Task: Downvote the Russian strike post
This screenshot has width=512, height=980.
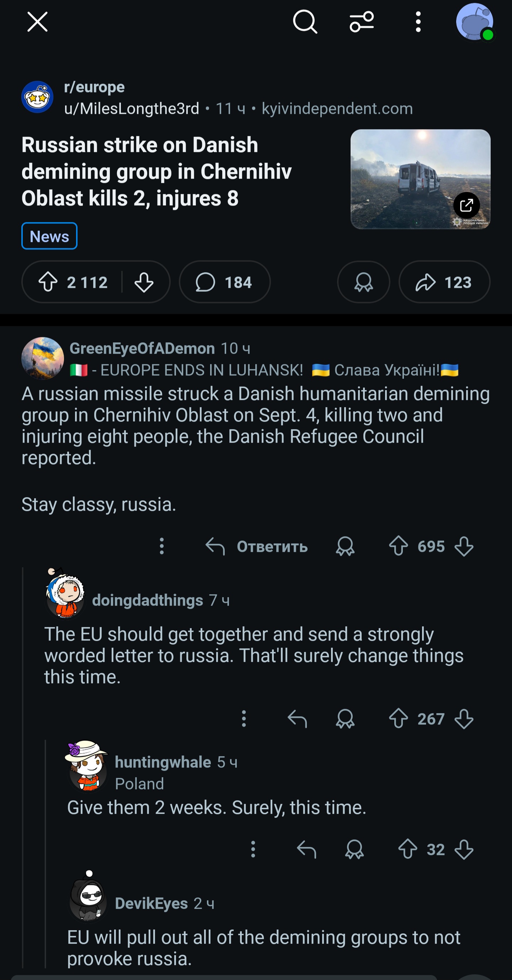Action: click(144, 282)
